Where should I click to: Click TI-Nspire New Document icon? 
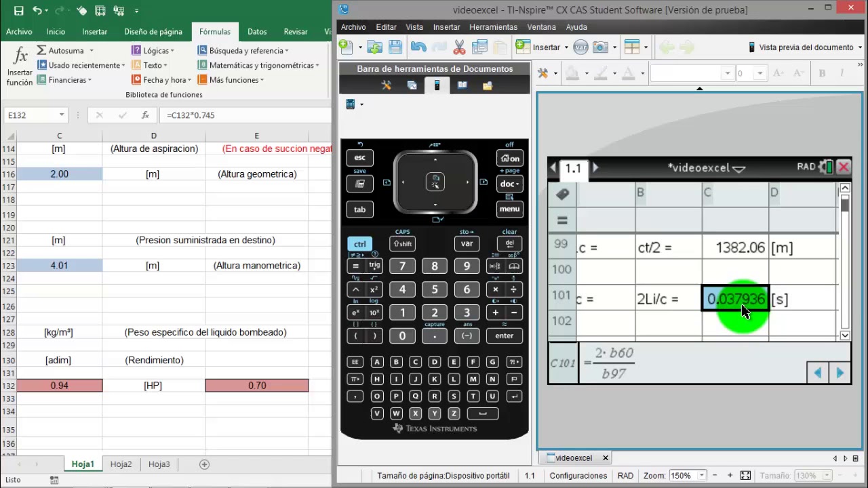pos(346,47)
